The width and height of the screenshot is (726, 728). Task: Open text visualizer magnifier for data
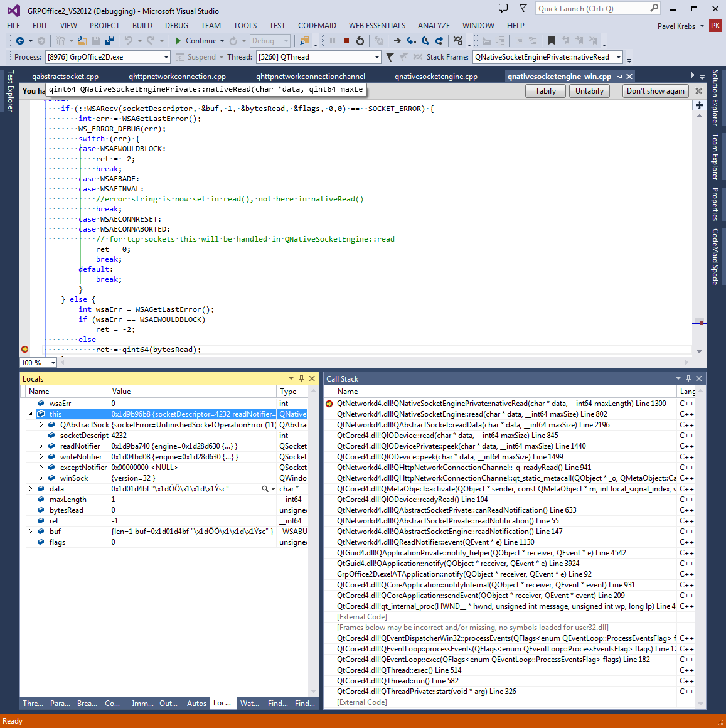click(265, 489)
